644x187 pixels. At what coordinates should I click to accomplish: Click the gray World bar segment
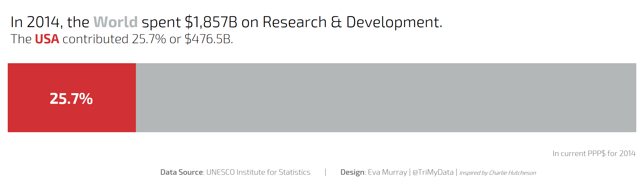(386, 98)
